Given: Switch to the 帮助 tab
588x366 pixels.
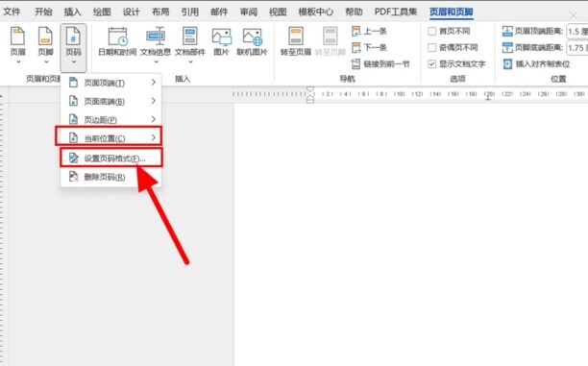Looking at the screenshot, I should pyautogui.click(x=354, y=12).
